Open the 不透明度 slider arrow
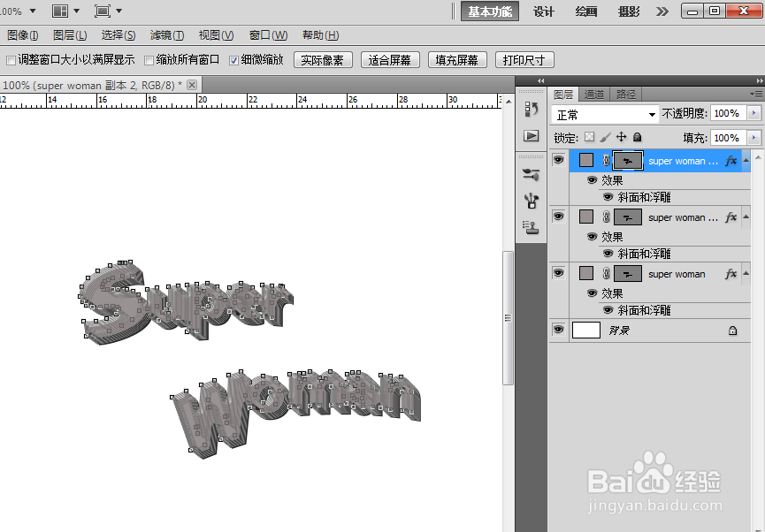Screen dimensions: 765x532 click(x=754, y=113)
